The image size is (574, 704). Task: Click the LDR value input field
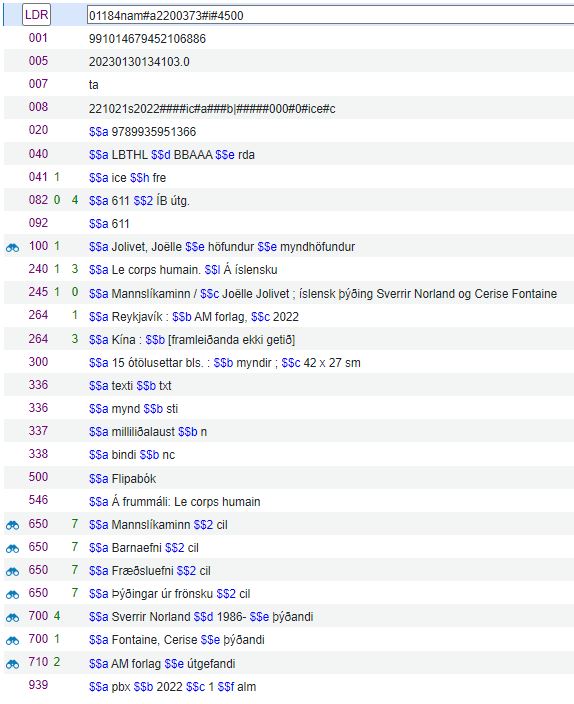330,15
